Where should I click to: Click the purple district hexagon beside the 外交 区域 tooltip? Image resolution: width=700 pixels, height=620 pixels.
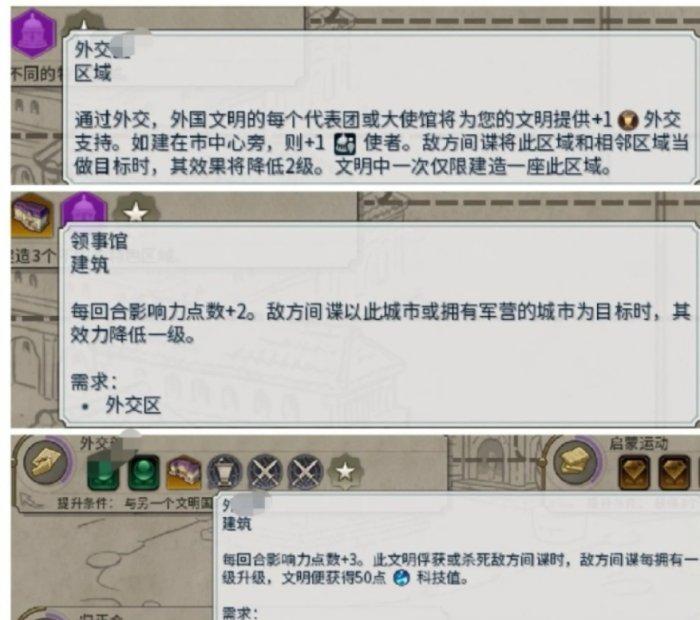[33, 32]
